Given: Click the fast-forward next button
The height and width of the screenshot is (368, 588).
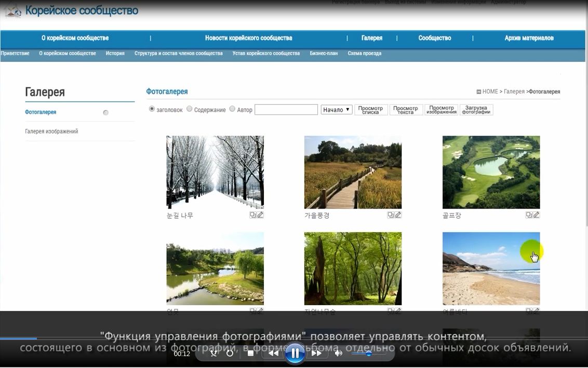Looking at the screenshot, I should coord(316,353).
